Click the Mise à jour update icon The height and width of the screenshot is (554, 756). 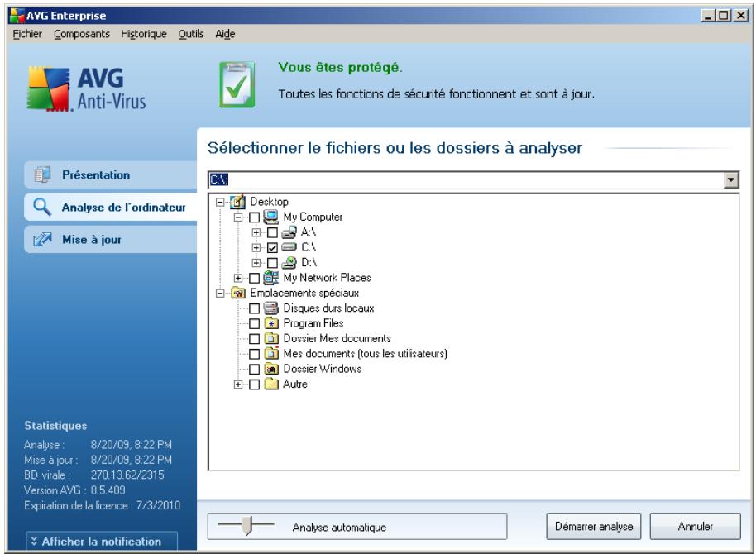[x=42, y=240]
